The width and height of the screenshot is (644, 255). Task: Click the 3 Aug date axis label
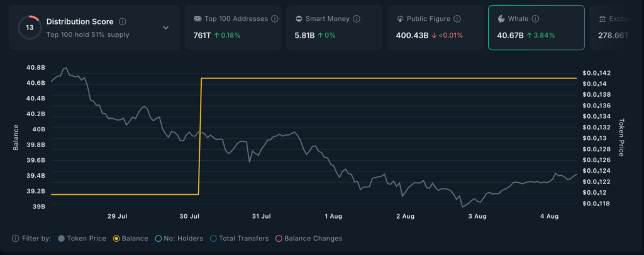pyautogui.click(x=477, y=216)
